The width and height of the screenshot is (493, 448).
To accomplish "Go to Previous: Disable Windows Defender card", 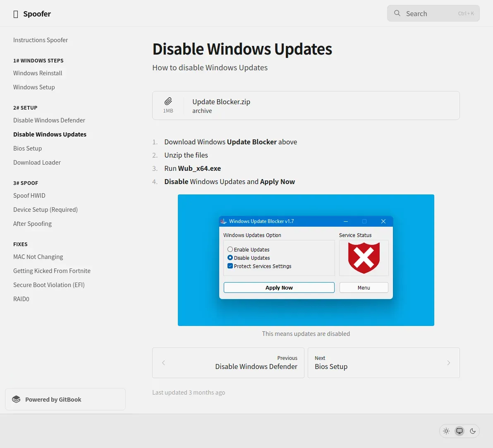I will [228, 363].
